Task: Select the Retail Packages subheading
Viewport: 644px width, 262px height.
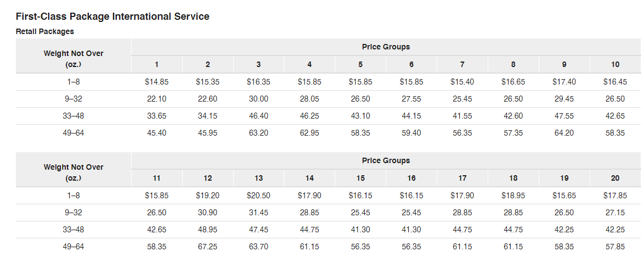Action: click(x=45, y=31)
